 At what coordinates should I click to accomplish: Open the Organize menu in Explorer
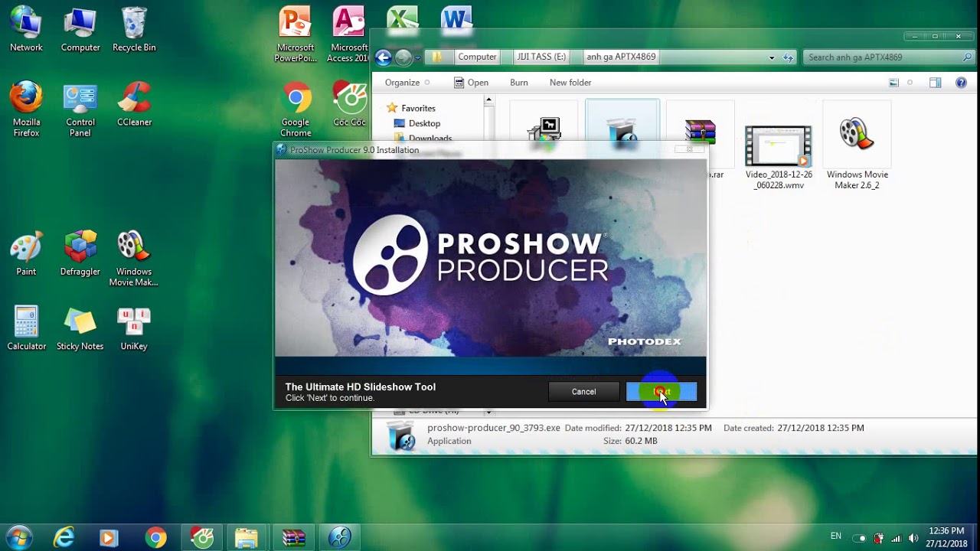click(x=407, y=83)
